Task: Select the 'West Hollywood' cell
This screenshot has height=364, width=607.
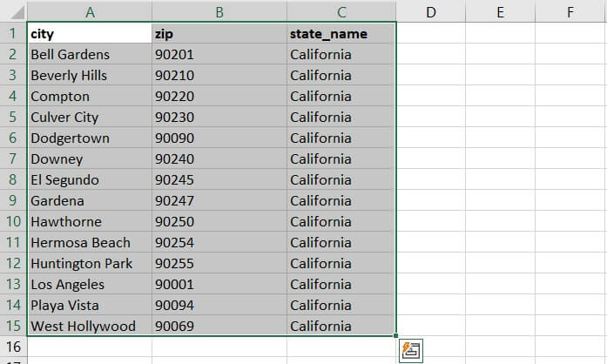Action: click(x=90, y=326)
